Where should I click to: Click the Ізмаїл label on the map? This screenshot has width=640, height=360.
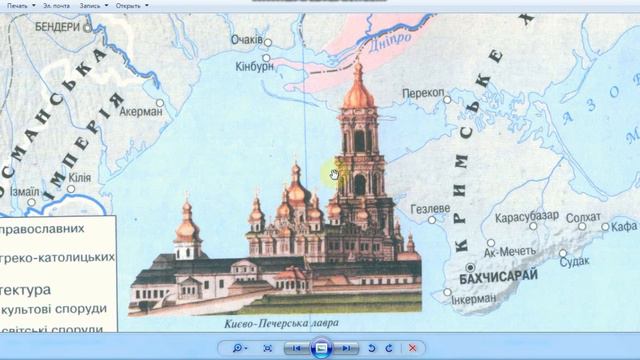pyautogui.click(x=24, y=192)
